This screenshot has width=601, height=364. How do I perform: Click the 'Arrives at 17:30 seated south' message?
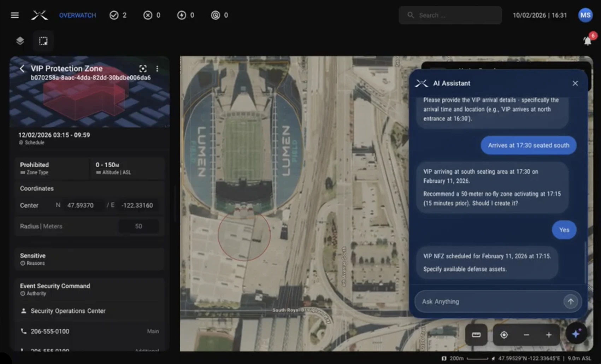coord(529,145)
